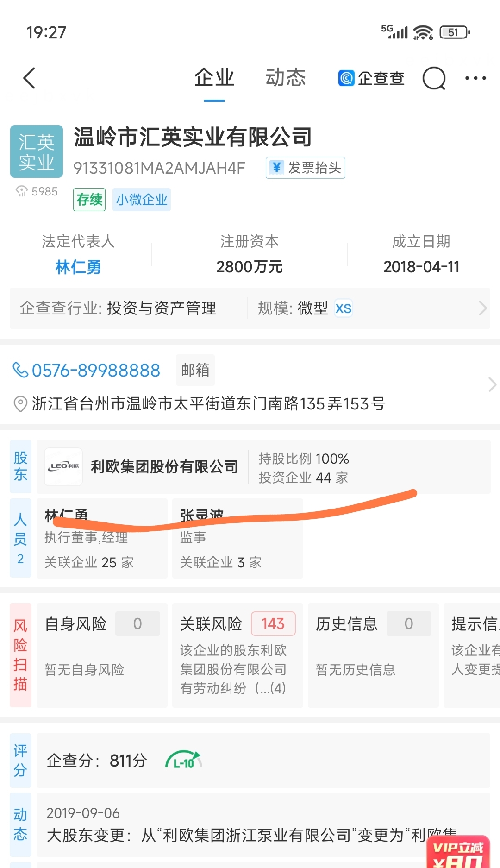Tap 关联企业 25 家
500x868 pixels.
click(89, 562)
